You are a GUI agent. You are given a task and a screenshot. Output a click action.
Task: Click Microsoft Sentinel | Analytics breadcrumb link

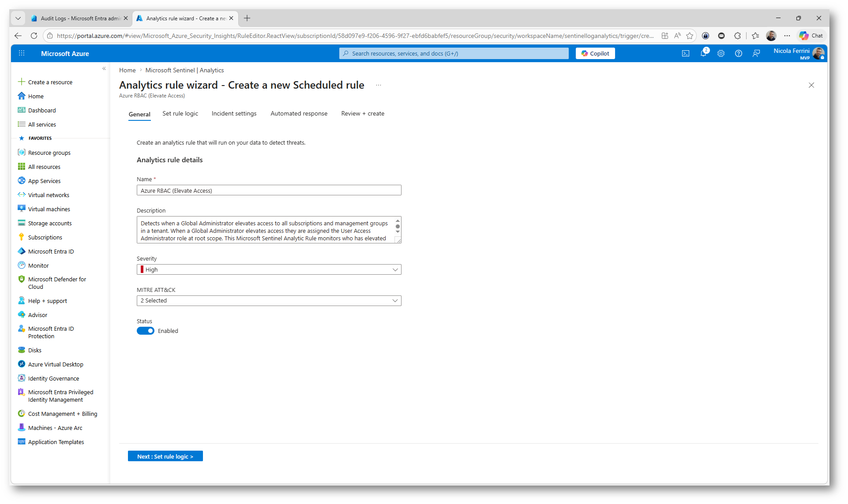184,70
